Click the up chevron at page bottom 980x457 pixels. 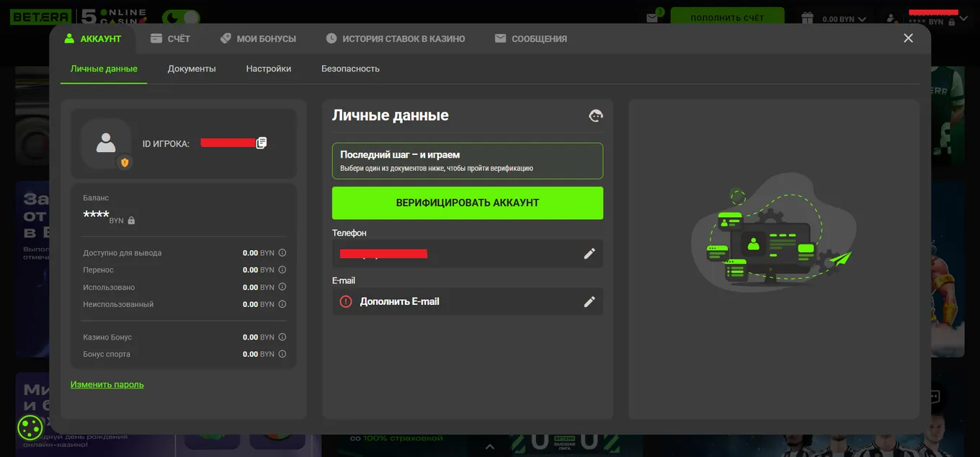[x=490, y=447]
